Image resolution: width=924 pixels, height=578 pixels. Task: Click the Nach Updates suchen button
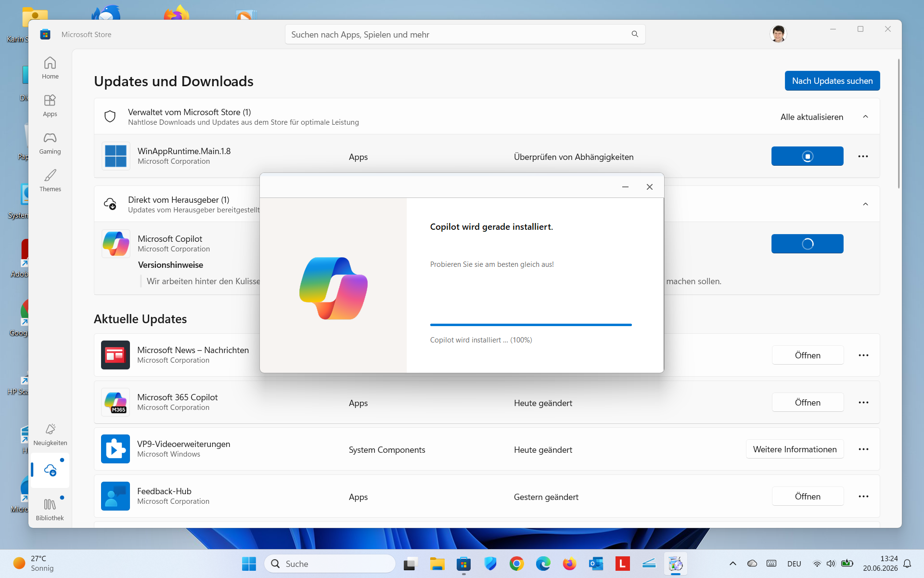click(832, 81)
